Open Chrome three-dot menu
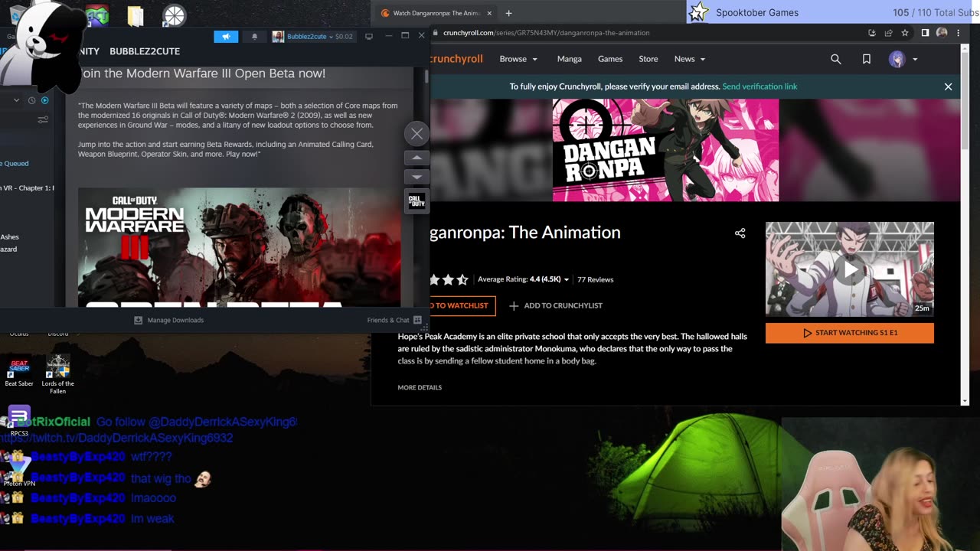 coord(958,33)
